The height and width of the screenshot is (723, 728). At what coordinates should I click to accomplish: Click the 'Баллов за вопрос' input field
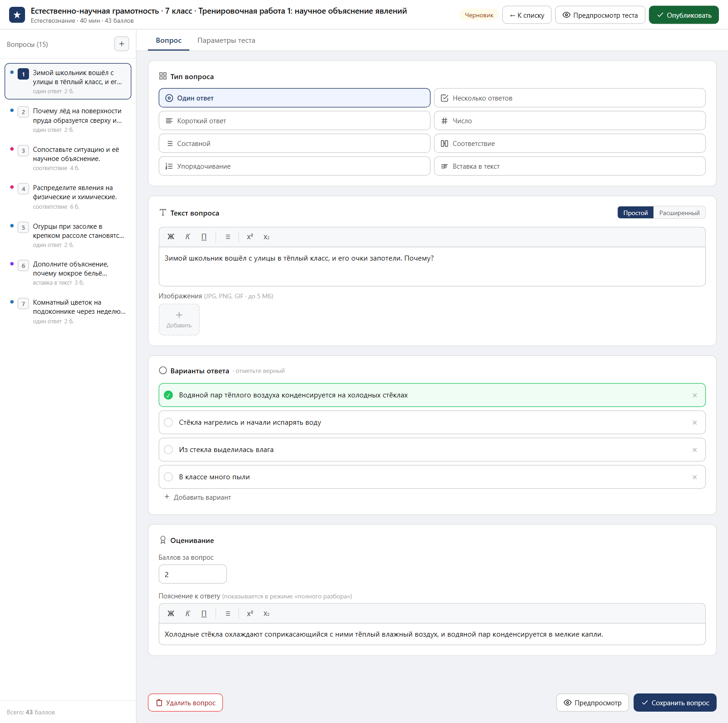192,574
